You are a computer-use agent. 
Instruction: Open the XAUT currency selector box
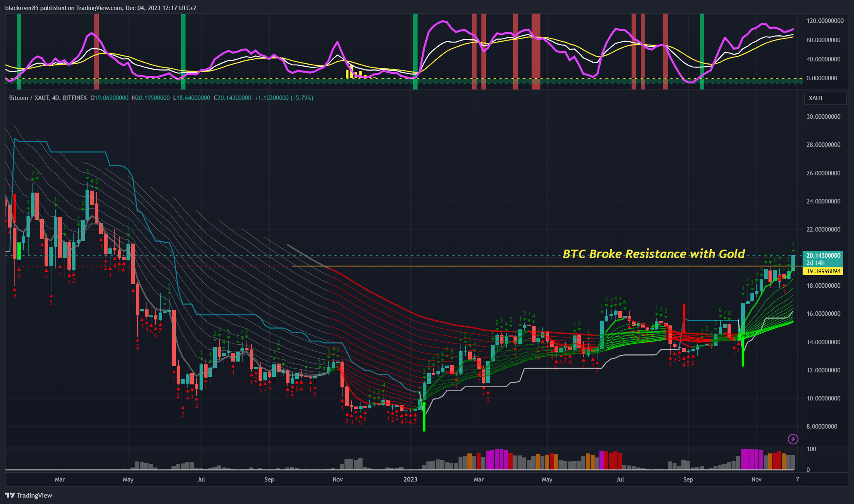tap(825, 98)
